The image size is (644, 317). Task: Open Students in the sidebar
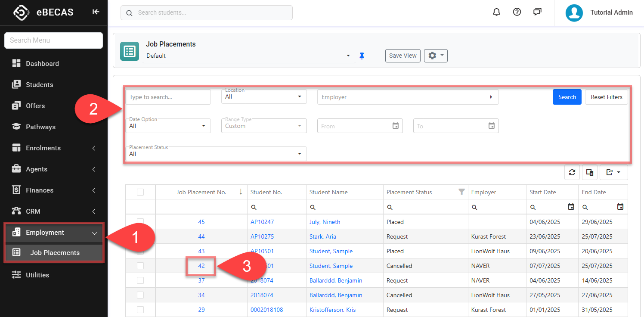coord(39,85)
